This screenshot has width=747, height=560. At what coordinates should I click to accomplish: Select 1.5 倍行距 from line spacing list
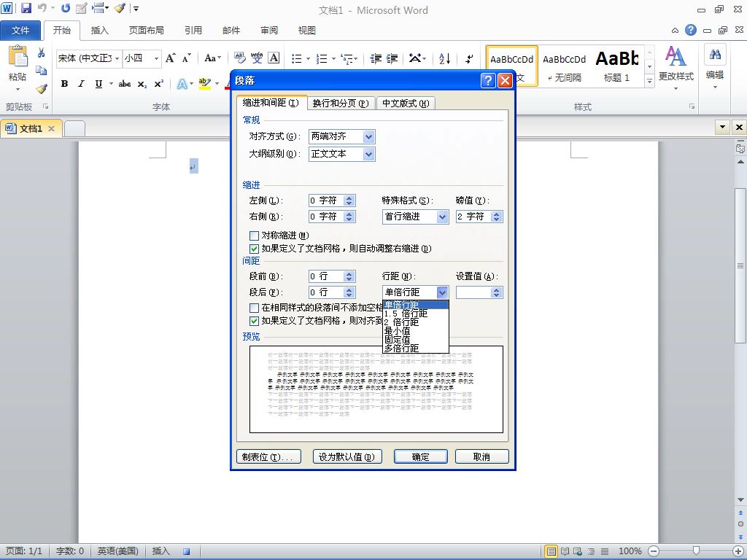[415, 314]
